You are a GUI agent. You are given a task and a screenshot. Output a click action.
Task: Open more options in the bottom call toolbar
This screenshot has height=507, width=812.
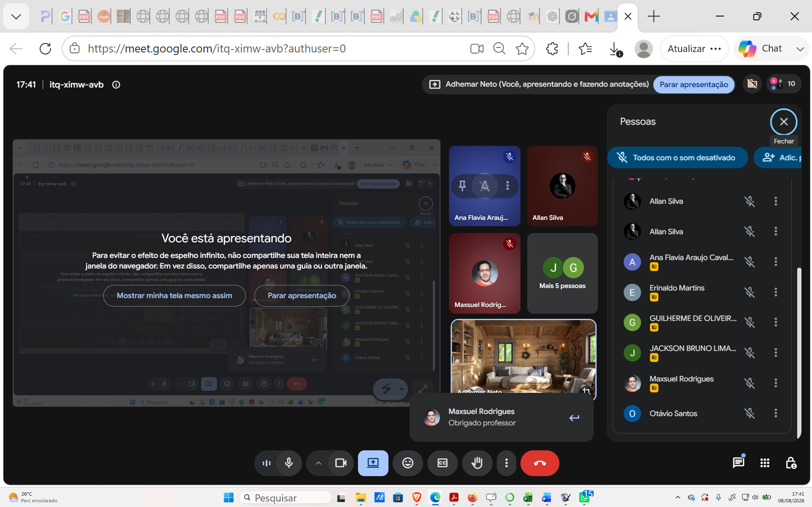click(x=506, y=463)
